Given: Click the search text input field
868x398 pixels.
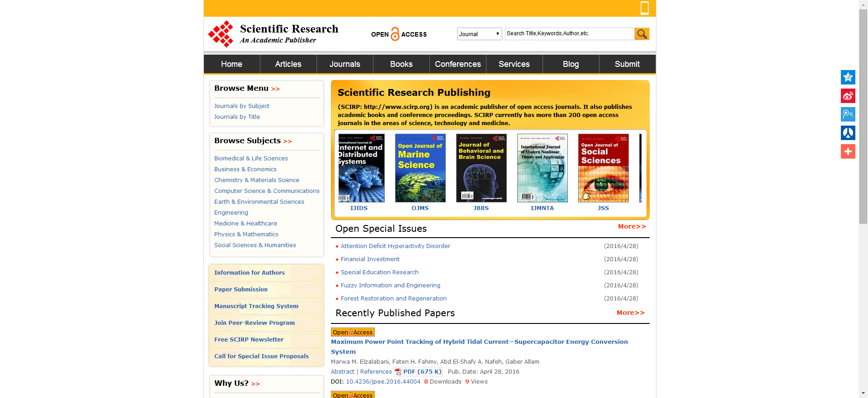Looking at the screenshot, I should pos(570,34).
